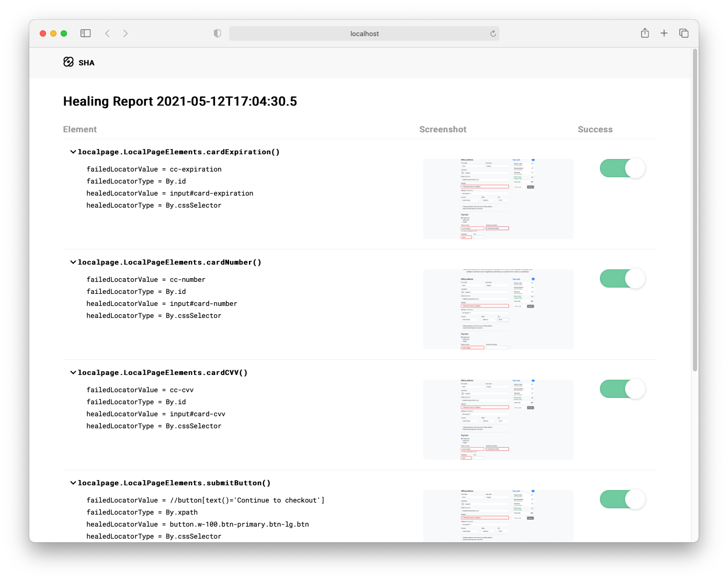Show the tab overview

[x=684, y=33]
